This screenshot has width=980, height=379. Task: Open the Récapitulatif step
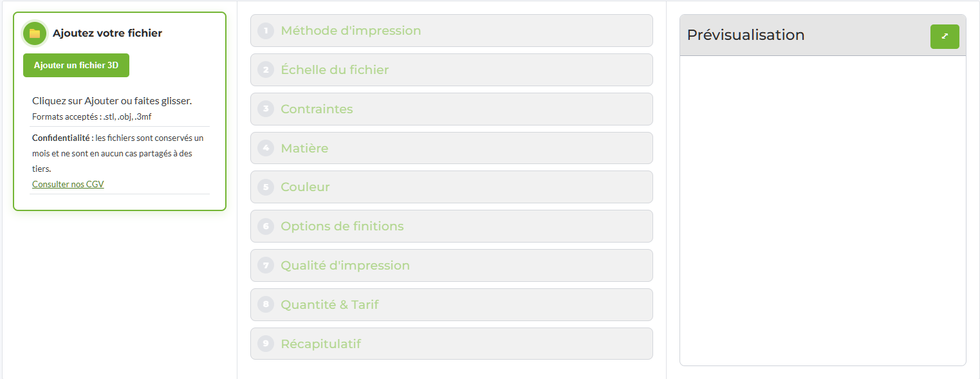[x=452, y=344]
